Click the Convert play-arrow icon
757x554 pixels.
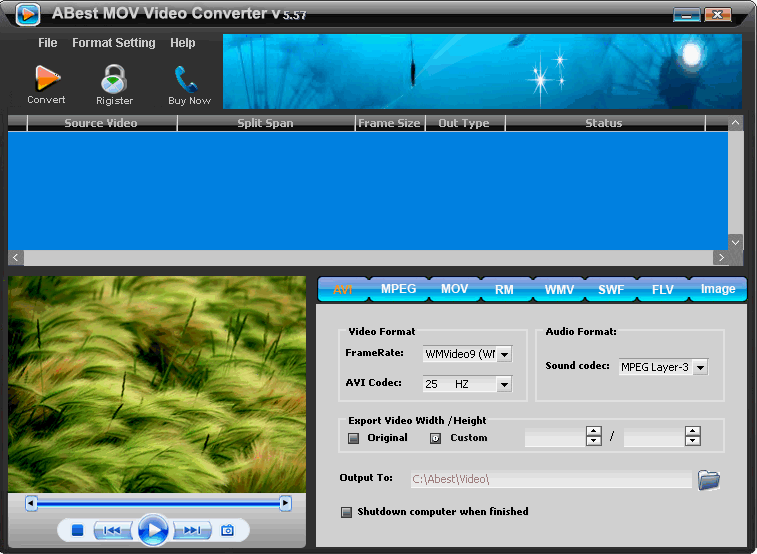pos(47,78)
